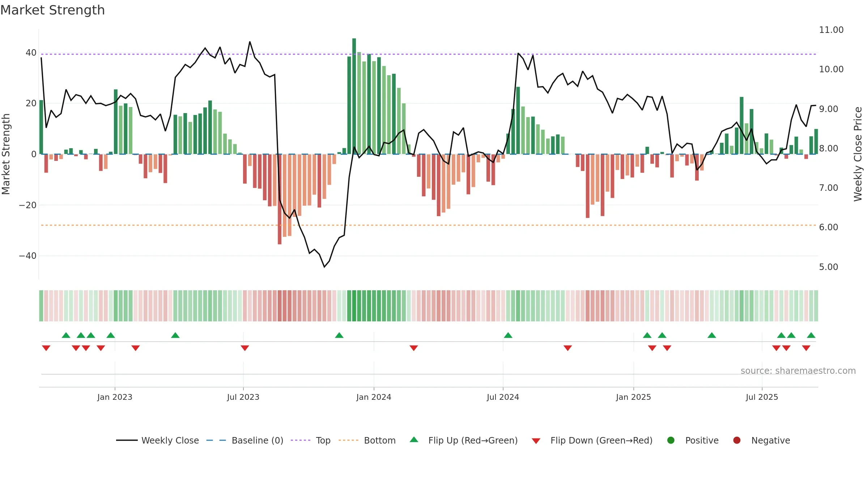This screenshot has height=488, width=868.
Task: Click the source: sharemaestro.com text
Action: pyautogui.click(x=798, y=371)
